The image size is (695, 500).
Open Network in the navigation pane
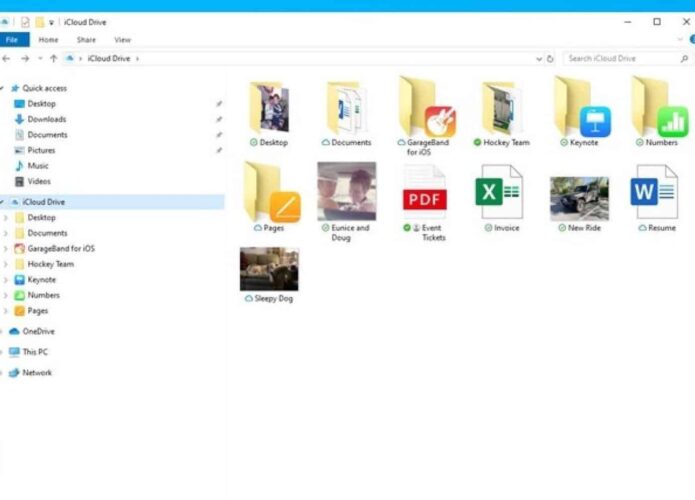coord(37,372)
